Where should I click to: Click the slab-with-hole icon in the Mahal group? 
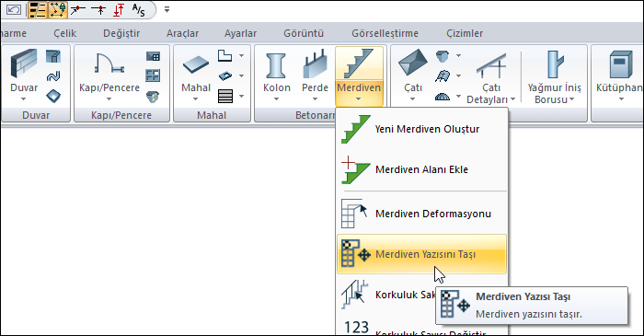pyautogui.click(x=225, y=75)
